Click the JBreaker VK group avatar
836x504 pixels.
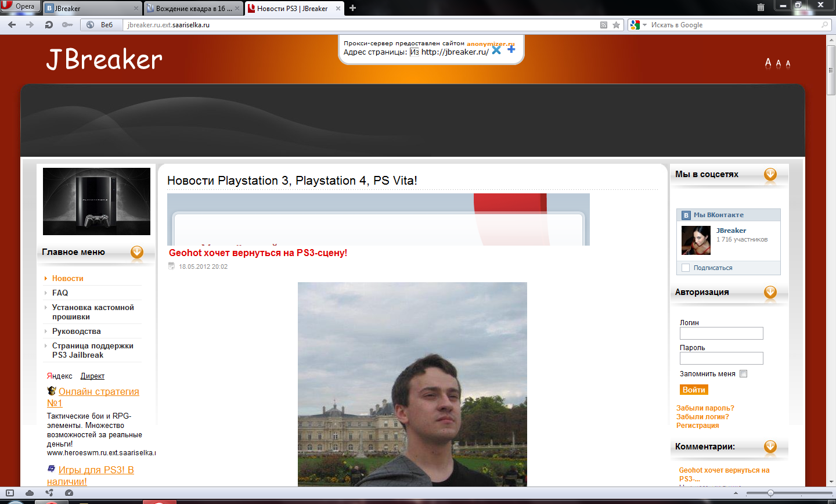tap(696, 240)
